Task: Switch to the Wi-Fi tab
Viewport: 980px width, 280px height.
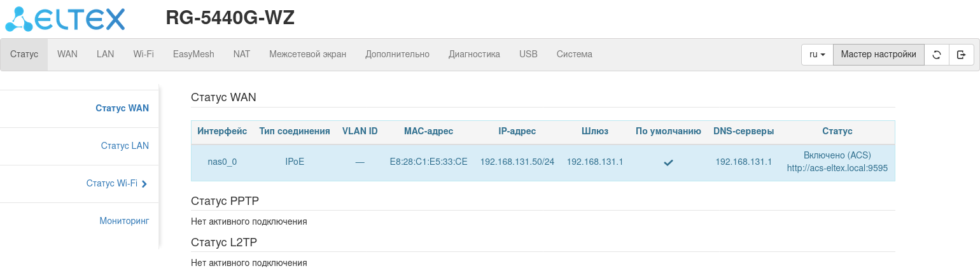Action: click(x=143, y=55)
